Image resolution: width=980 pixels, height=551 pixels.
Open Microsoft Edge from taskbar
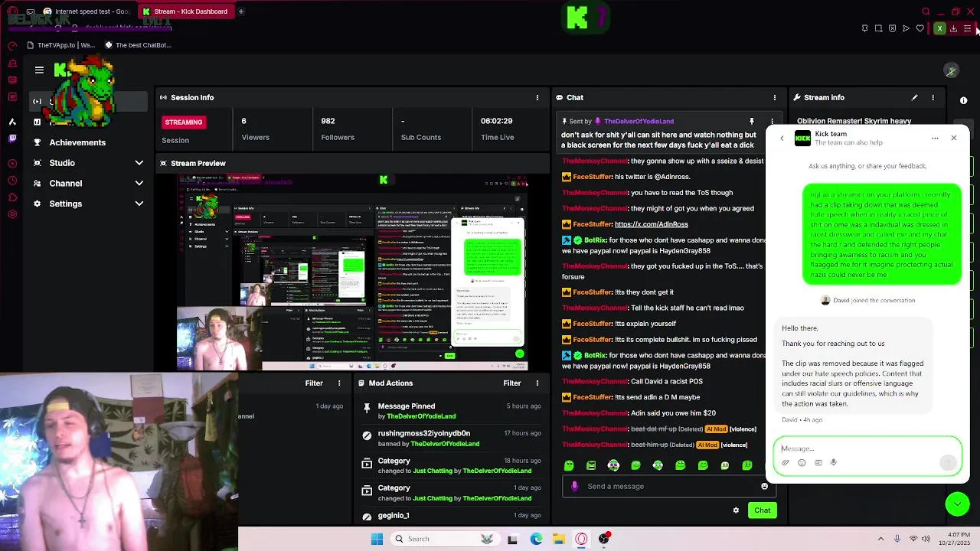(x=536, y=539)
